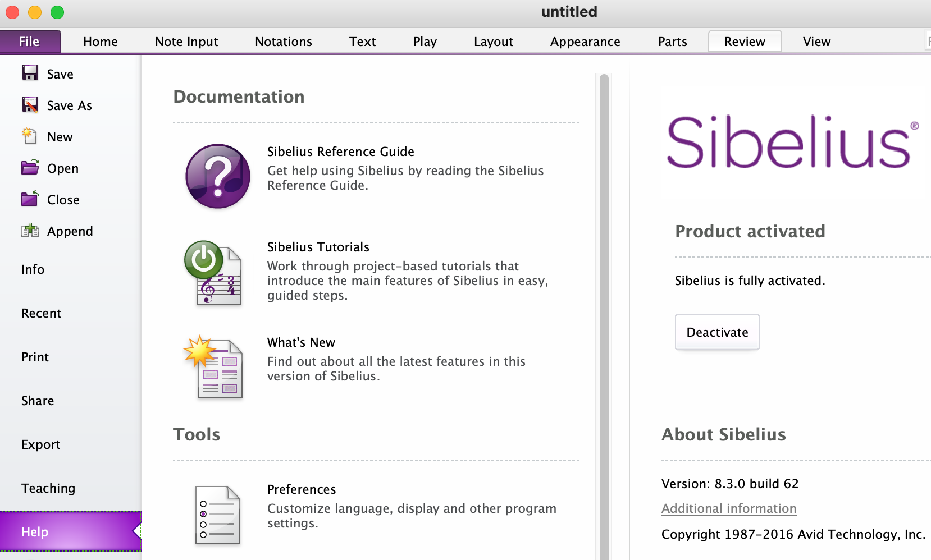Click the Sibelius logo
Image resolution: width=931 pixels, height=560 pixels.
pos(793,141)
